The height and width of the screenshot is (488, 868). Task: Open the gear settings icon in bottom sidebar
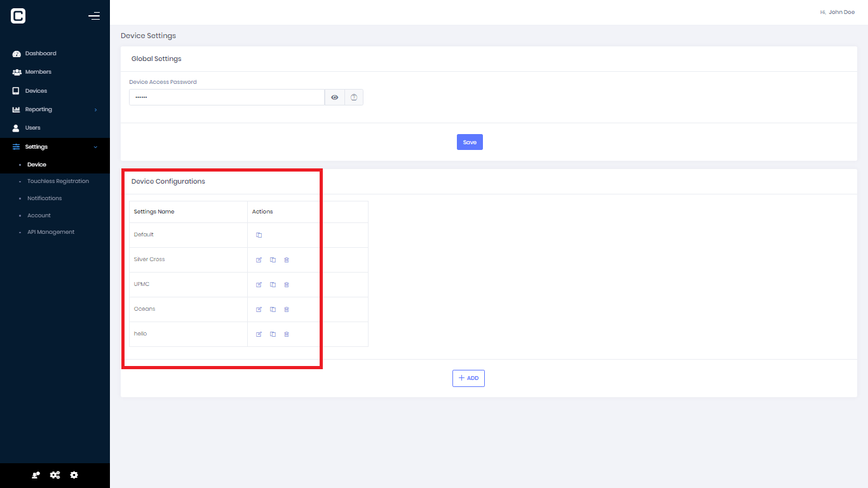click(x=74, y=475)
